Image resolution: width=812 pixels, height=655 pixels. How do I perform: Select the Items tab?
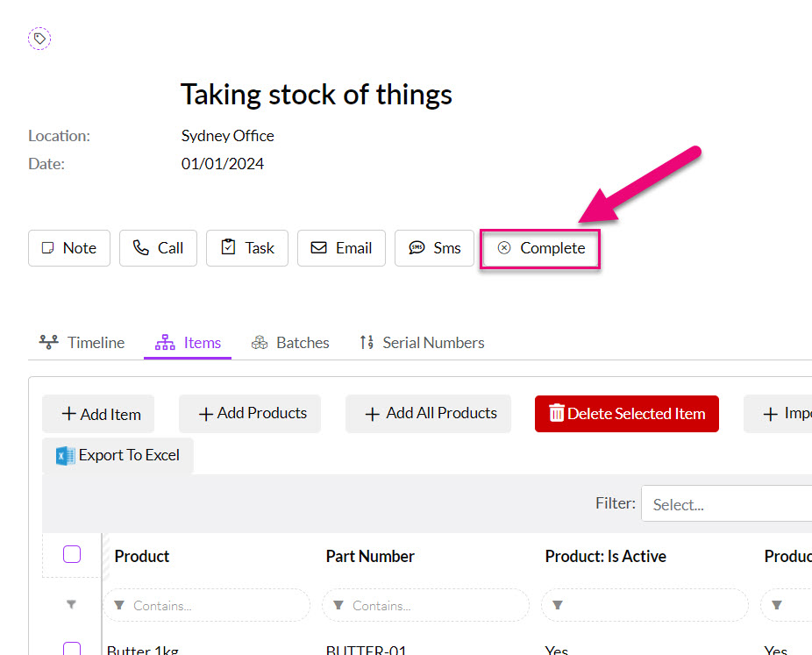(188, 343)
